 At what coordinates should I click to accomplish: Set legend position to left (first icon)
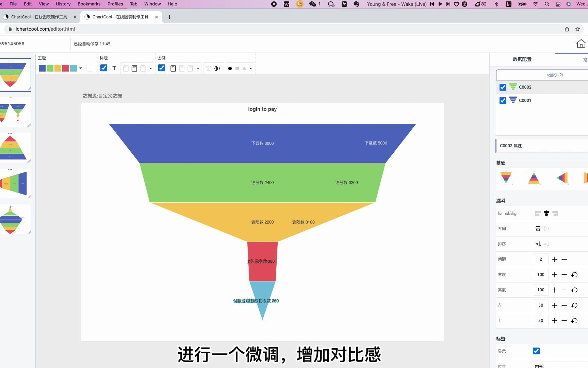173,68
